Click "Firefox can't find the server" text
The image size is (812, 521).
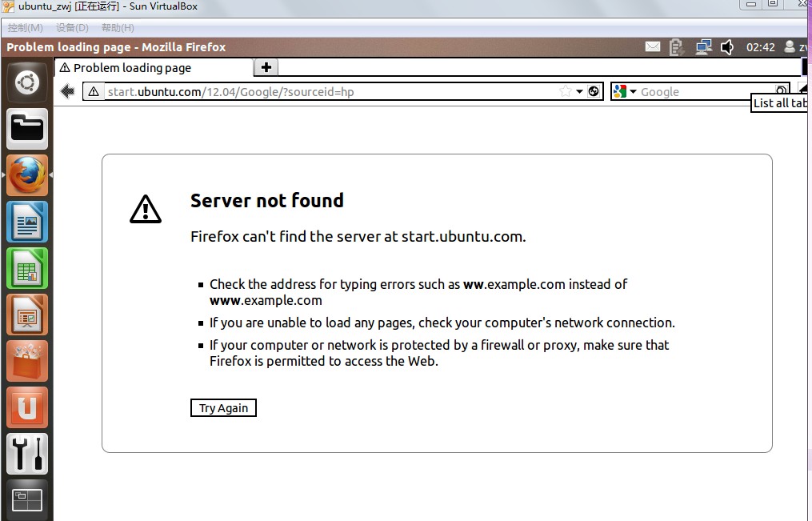click(x=358, y=237)
